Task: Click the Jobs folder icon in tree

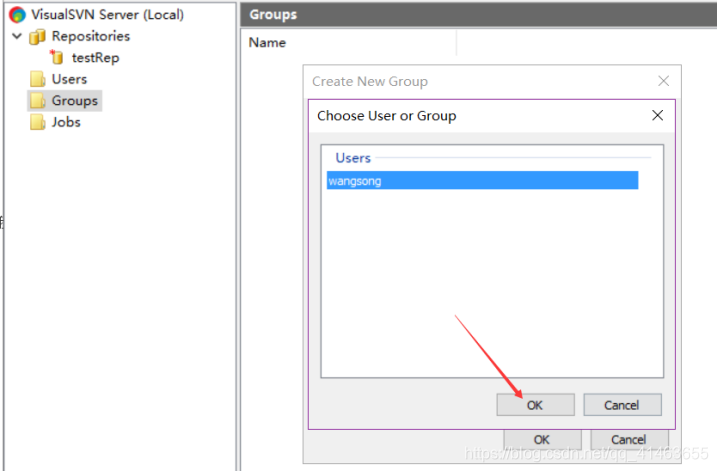Action: [38, 122]
